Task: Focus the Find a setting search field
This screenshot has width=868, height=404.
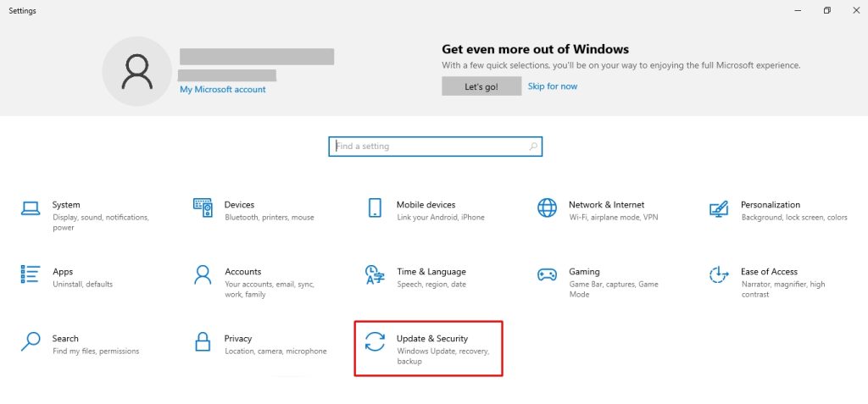Action: click(435, 147)
